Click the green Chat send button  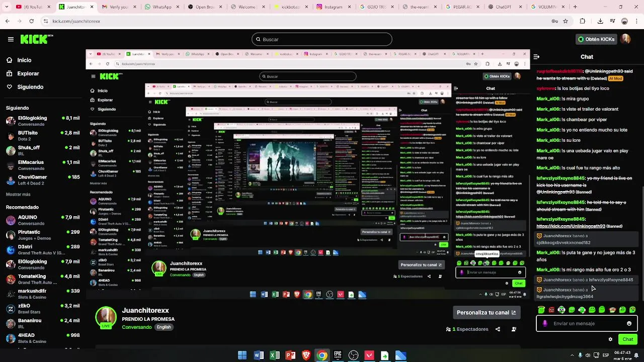(x=627, y=339)
